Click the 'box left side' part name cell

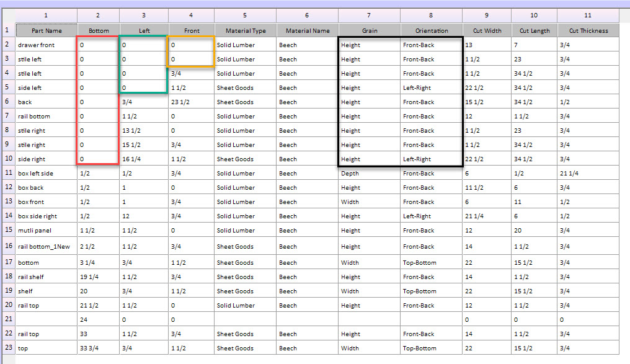(x=47, y=173)
